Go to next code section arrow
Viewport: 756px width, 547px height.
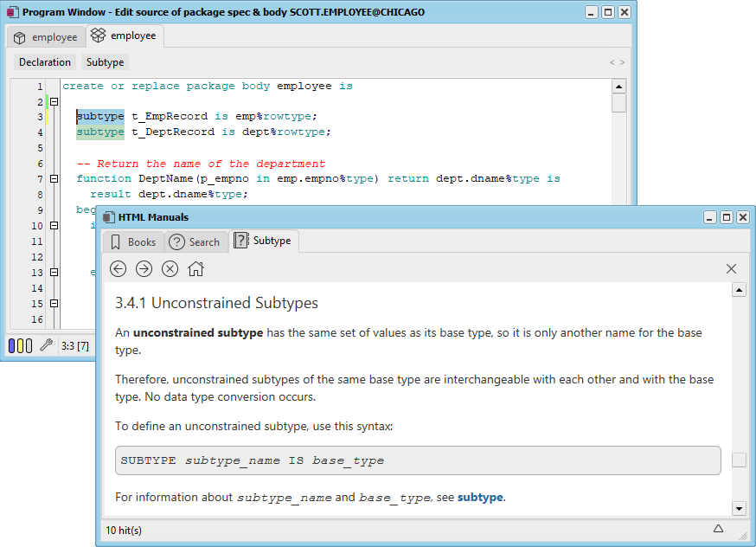pyautogui.click(x=622, y=62)
